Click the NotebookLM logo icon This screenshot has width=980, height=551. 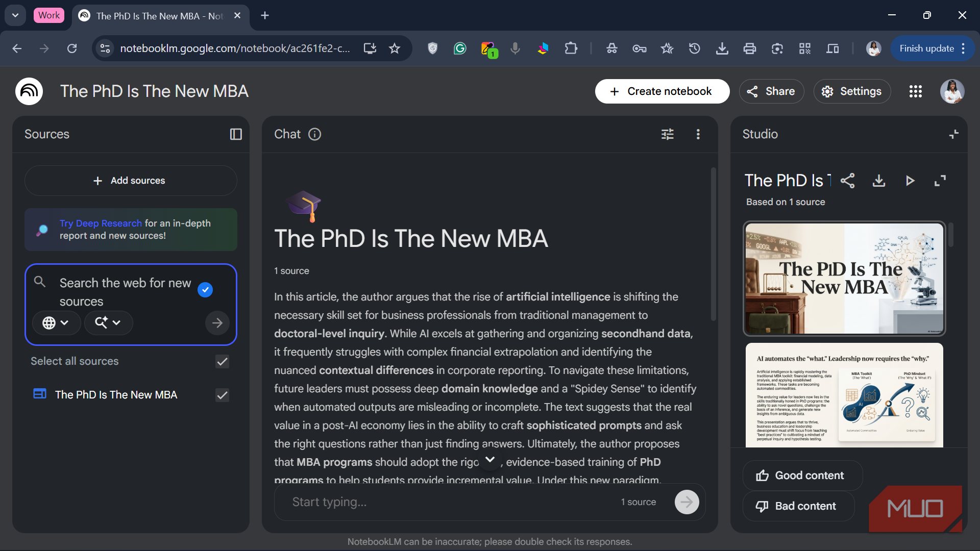pos(29,91)
